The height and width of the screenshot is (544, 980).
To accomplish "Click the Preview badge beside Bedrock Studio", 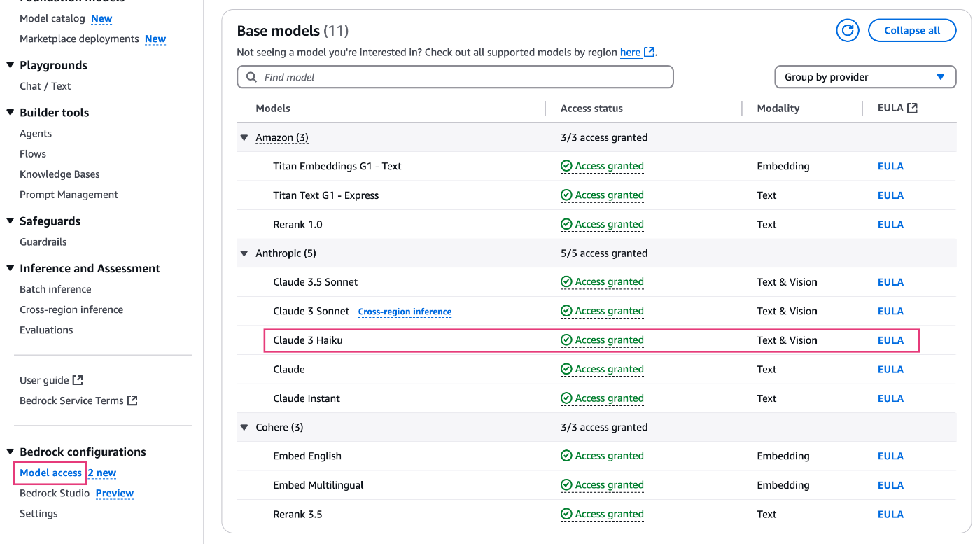I will tap(115, 493).
